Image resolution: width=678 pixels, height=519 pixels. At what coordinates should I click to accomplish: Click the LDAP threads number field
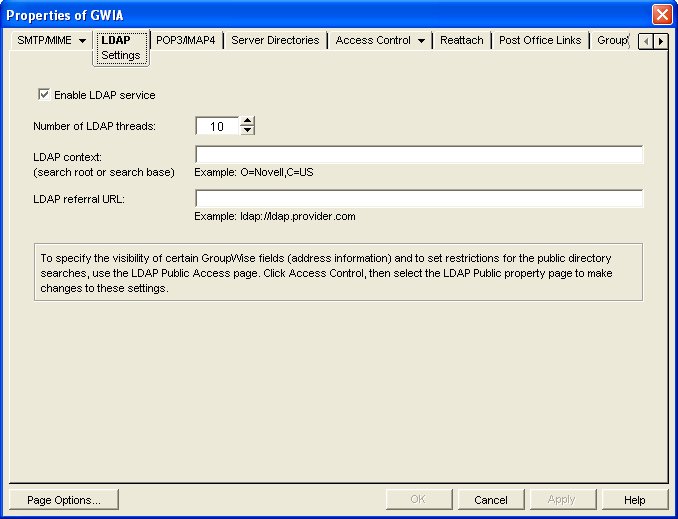(x=217, y=126)
